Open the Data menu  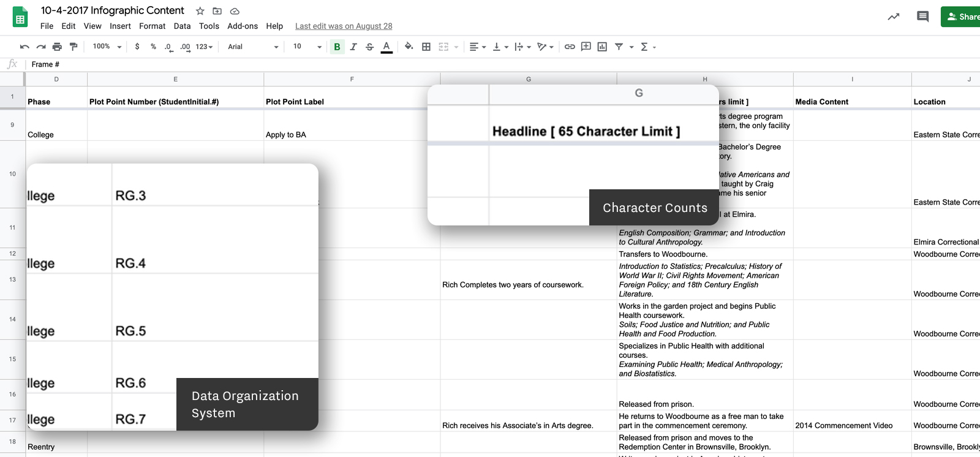coord(182,26)
